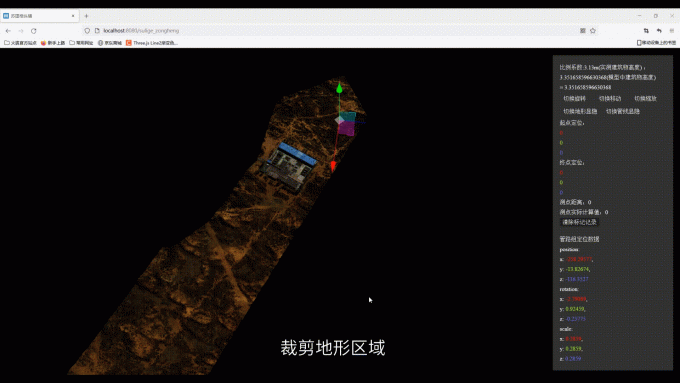Image resolution: width=680 pixels, height=383 pixels.
Task: Toggle terrain visibility with 切换地形显隐
Action: (580, 111)
